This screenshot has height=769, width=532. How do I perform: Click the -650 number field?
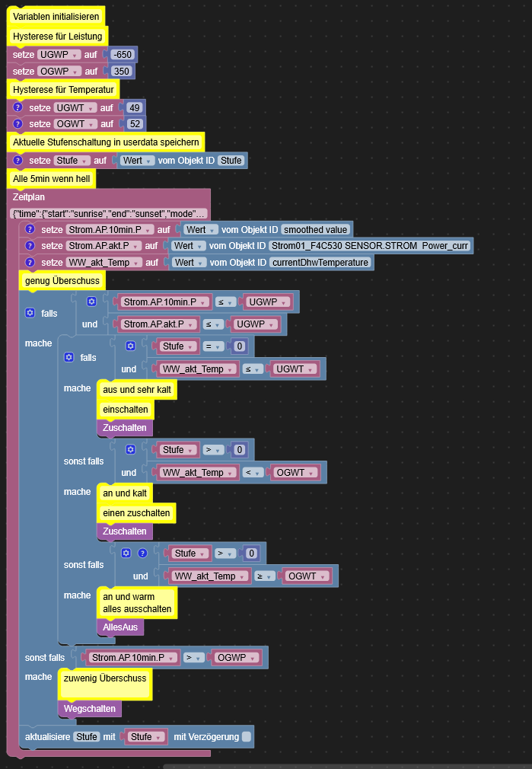[122, 55]
